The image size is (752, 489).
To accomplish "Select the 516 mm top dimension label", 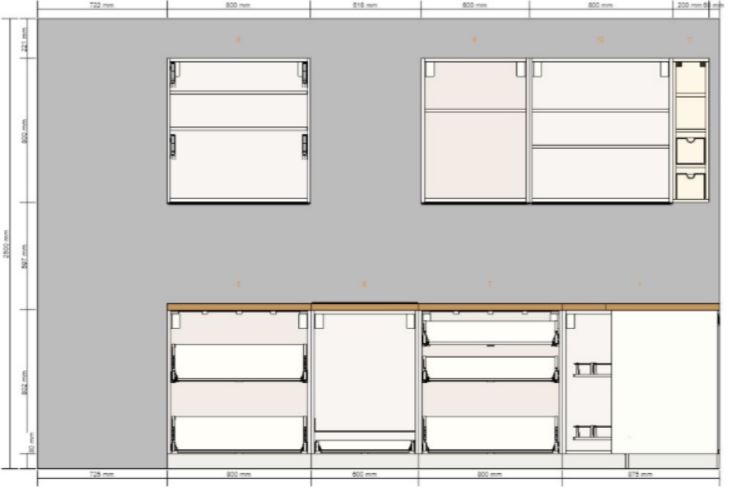I will 365,6.
